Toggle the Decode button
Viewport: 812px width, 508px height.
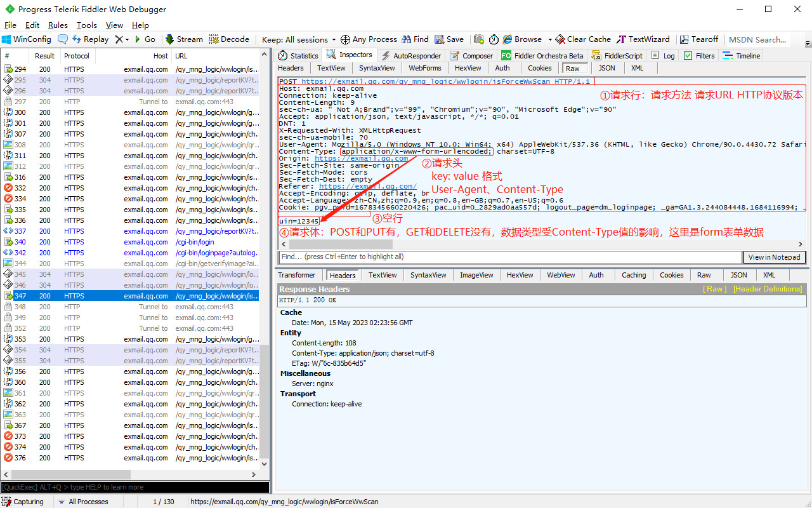(229, 39)
